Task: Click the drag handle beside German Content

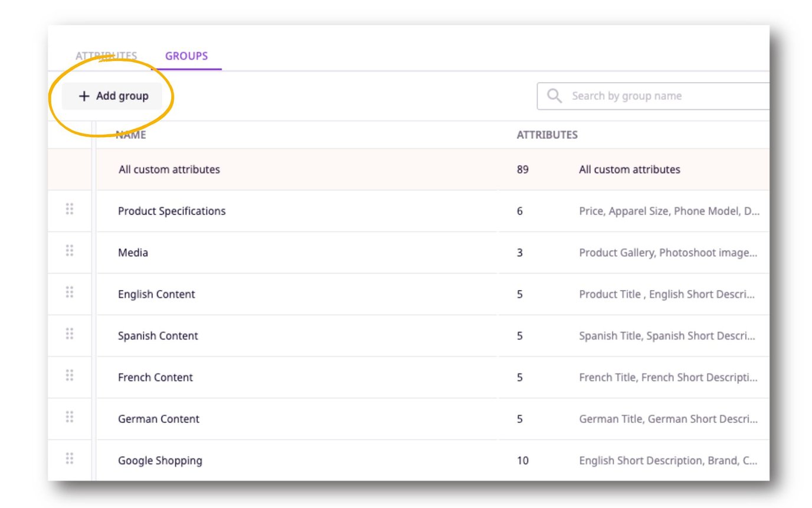Action: click(68, 418)
